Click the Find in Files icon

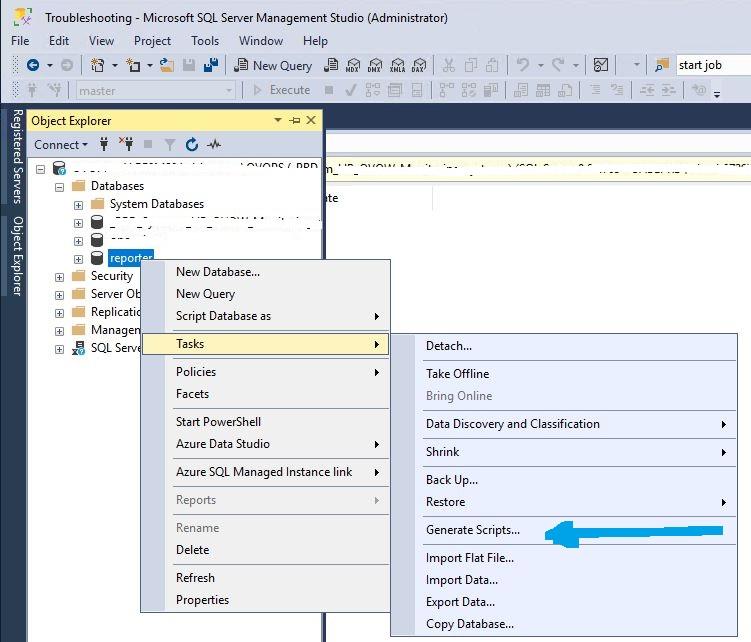click(662, 65)
